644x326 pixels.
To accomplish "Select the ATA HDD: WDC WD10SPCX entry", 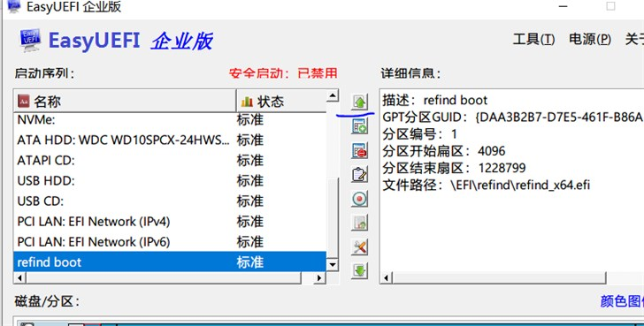I will click(x=170, y=140).
